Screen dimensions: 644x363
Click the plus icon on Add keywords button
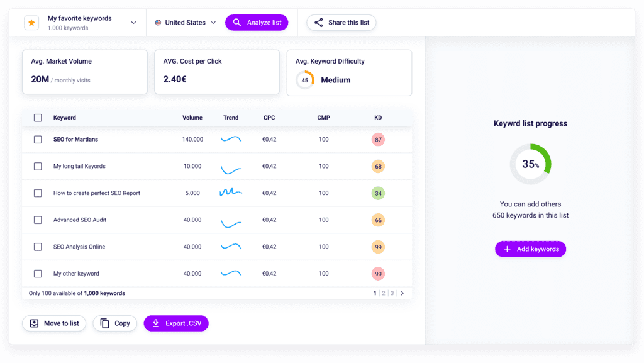click(507, 249)
